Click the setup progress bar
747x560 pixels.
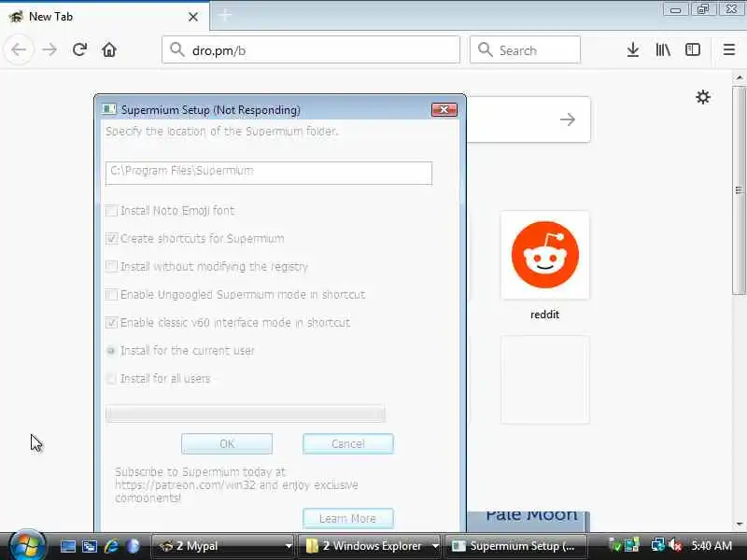point(246,413)
